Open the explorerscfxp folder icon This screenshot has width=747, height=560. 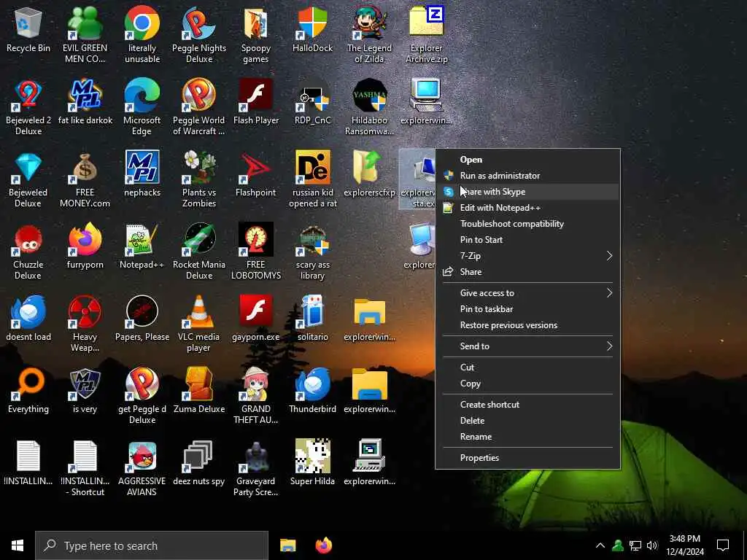[369, 174]
